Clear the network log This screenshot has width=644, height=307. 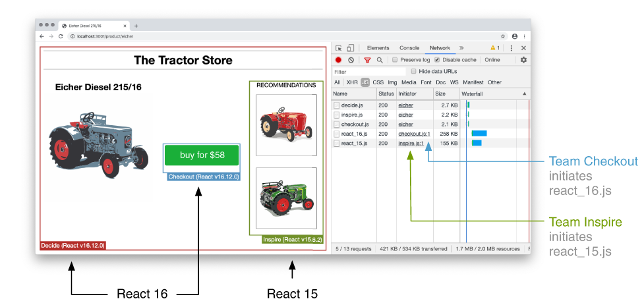point(351,60)
